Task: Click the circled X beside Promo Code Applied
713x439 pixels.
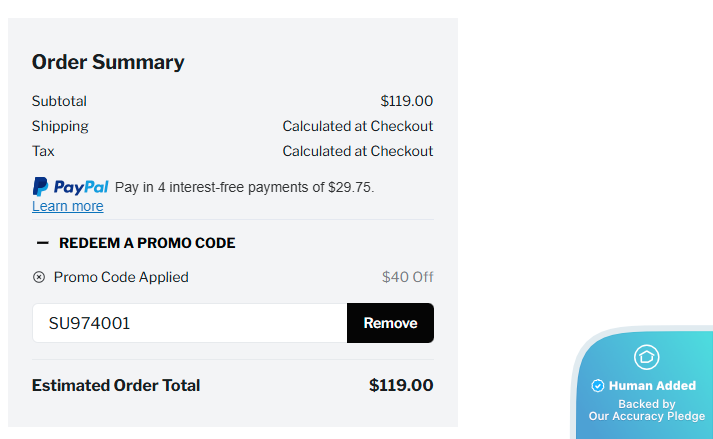Action: [x=39, y=277]
